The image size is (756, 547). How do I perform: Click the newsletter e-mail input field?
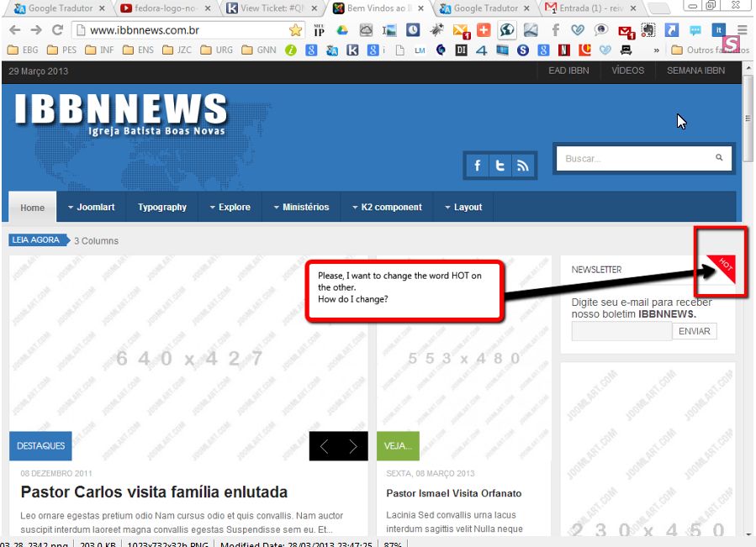[x=621, y=332]
